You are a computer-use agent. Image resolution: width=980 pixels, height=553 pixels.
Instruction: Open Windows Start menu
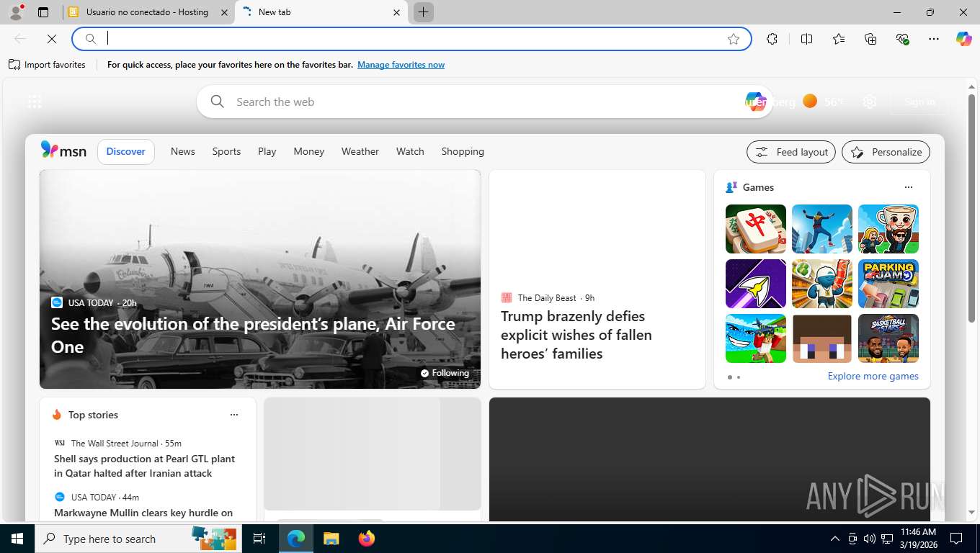pos(17,539)
